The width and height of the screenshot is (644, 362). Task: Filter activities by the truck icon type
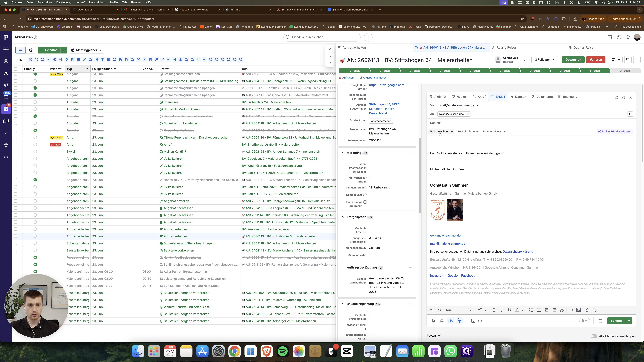[121, 60]
